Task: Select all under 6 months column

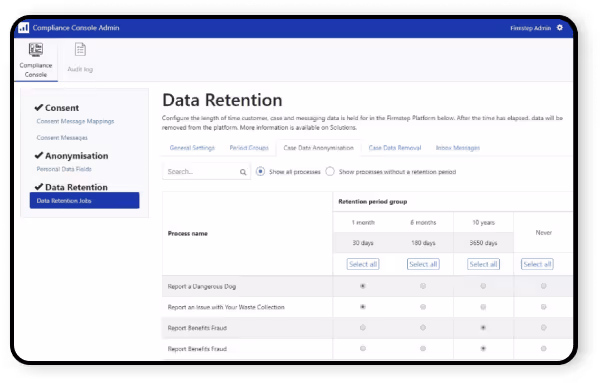Action: tap(423, 264)
